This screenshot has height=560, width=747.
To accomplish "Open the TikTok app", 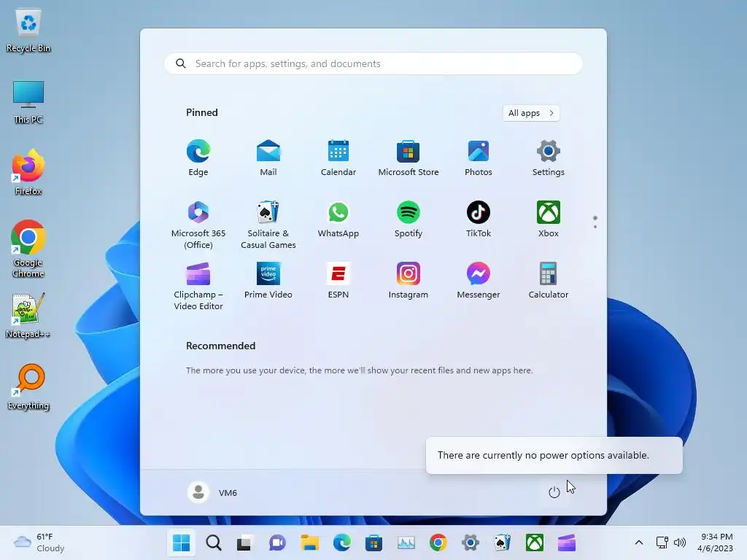I will [479, 219].
